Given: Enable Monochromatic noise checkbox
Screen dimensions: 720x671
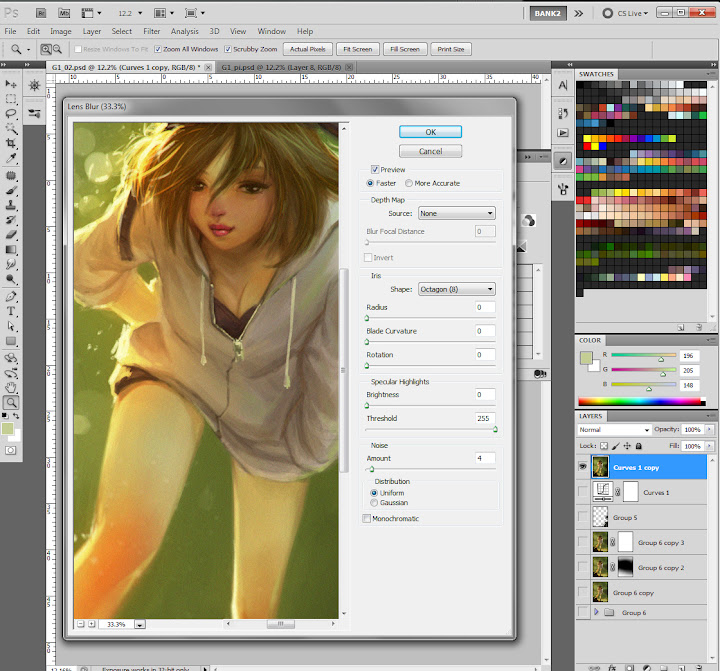Looking at the screenshot, I should [366, 519].
